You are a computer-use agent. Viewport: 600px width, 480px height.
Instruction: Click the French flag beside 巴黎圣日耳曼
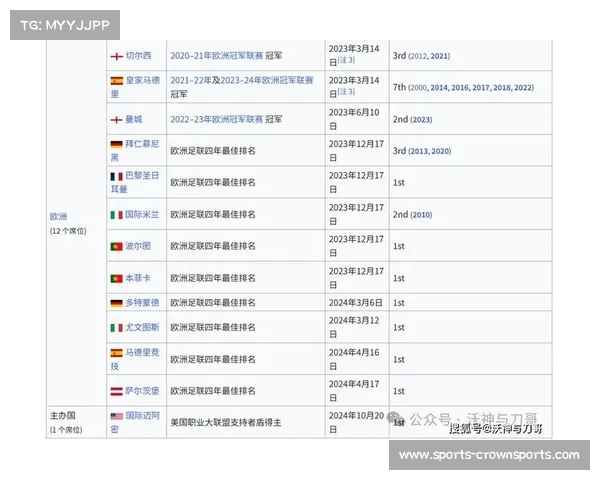(x=116, y=176)
